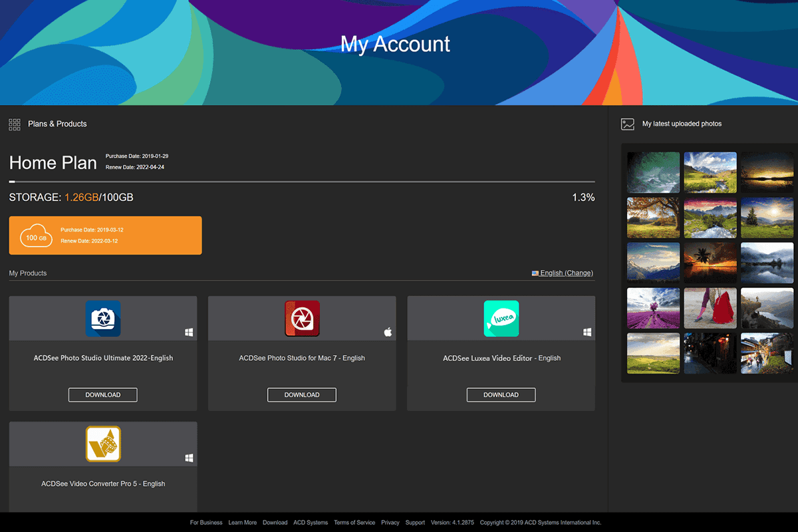Click the flag icon beside English (Change)
The image size is (798, 532).
(x=535, y=273)
